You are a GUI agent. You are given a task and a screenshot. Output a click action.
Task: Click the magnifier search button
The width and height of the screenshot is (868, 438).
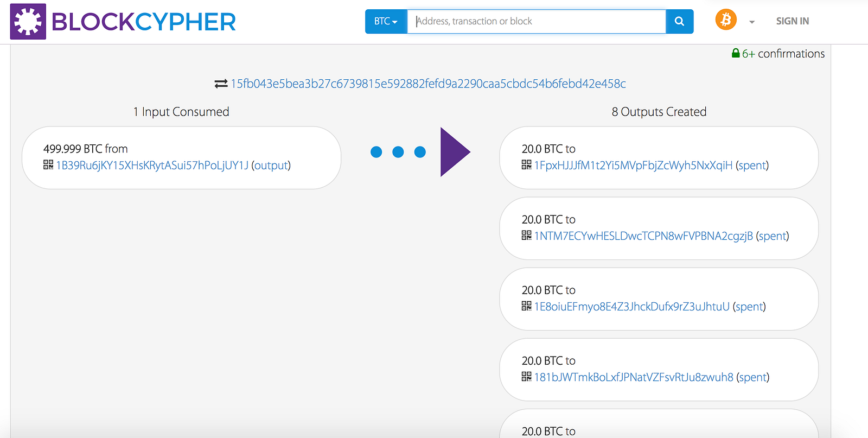click(679, 21)
